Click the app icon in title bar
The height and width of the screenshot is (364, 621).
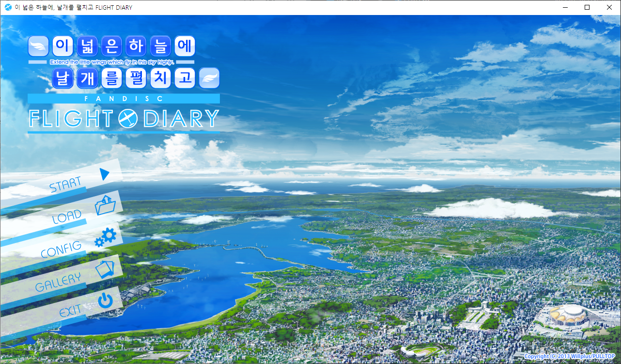point(8,7)
